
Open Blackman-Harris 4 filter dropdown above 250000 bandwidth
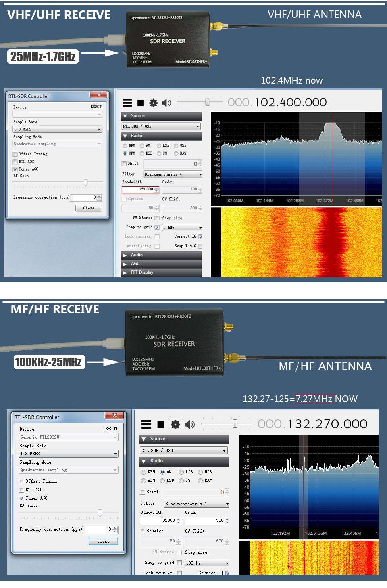[x=173, y=174]
